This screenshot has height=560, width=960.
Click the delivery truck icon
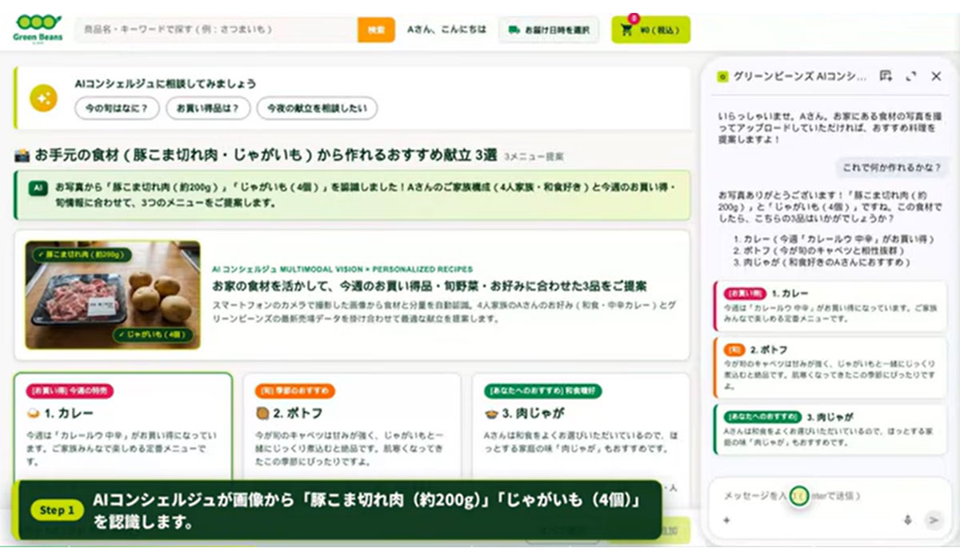514,30
